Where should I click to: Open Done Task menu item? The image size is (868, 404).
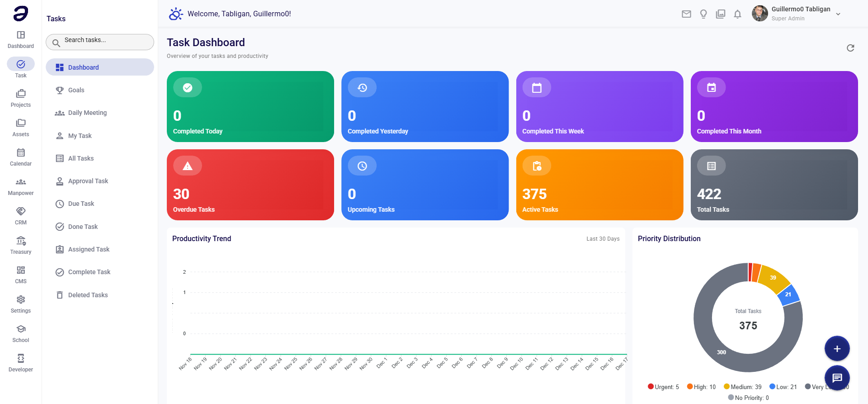[100, 227]
